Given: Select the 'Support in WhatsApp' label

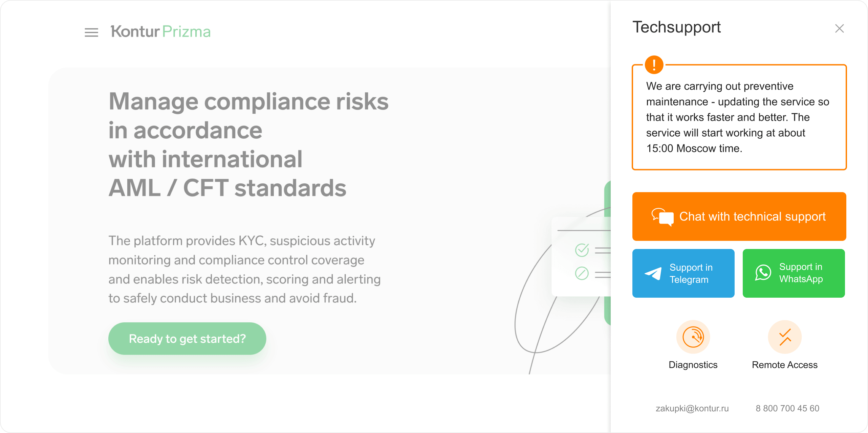Looking at the screenshot, I should point(801,273).
